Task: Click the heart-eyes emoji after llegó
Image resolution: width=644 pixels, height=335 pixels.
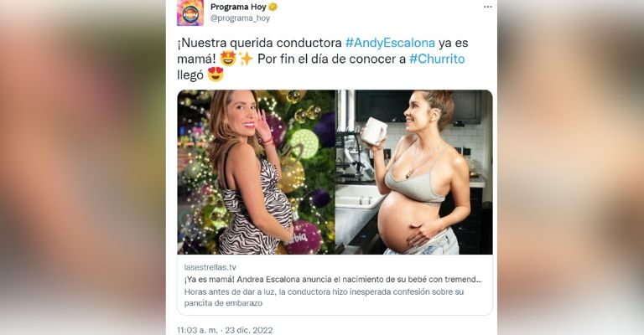Action: click(x=216, y=75)
